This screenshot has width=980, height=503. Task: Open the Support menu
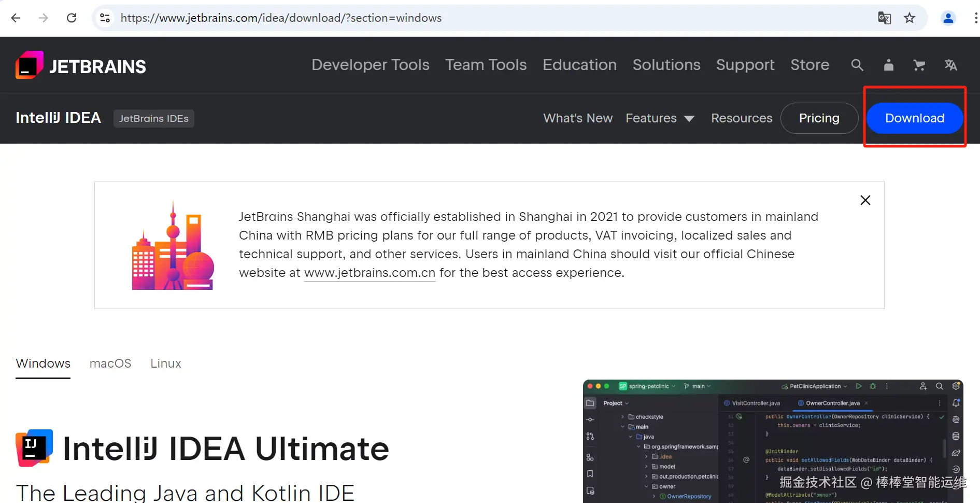coord(745,65)
